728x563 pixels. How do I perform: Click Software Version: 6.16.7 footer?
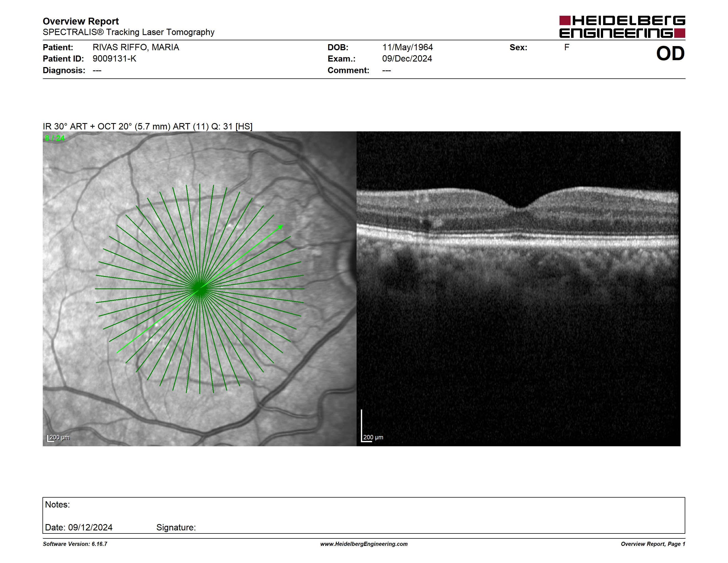pos(75,544)
